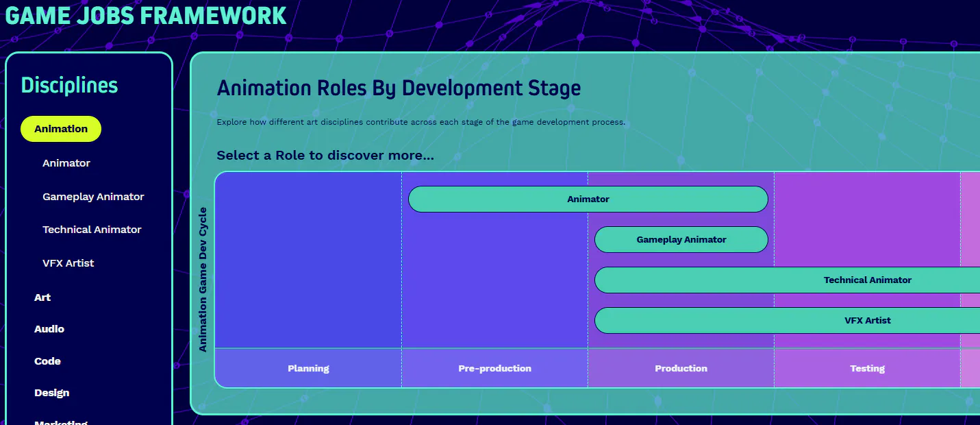980x425 pixels.
Task: Open Gameplay Animator in the sidebar
Action: [x=93, y=197]
